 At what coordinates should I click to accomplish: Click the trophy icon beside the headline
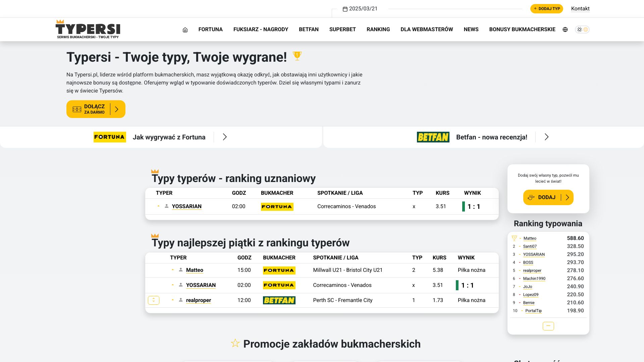[x=297, y=56]
